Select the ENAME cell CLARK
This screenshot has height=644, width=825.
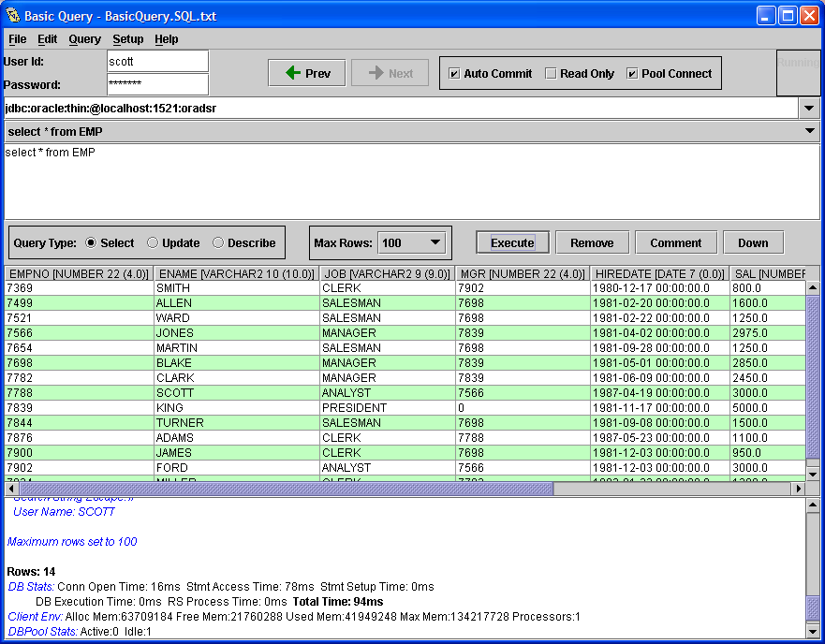click(x=236, y=378)
